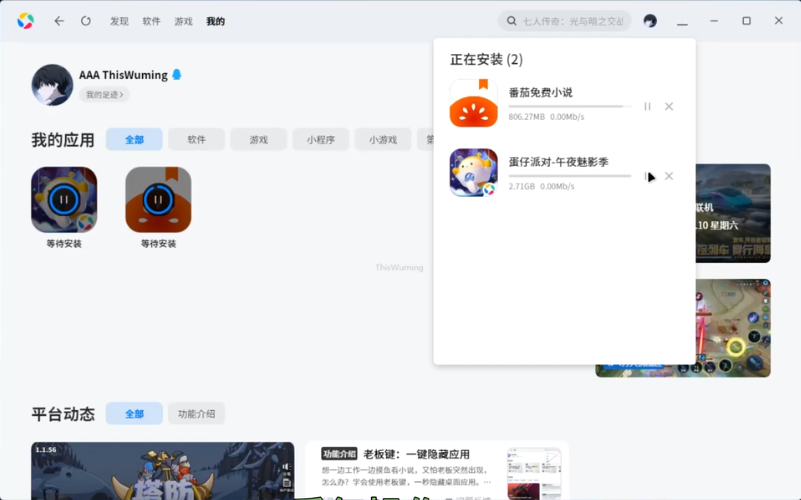Image resolution: width=801 pixels, height=500 pixels.
Task: Select 全部 filter under 我的应用
Action: pos(134,139)
